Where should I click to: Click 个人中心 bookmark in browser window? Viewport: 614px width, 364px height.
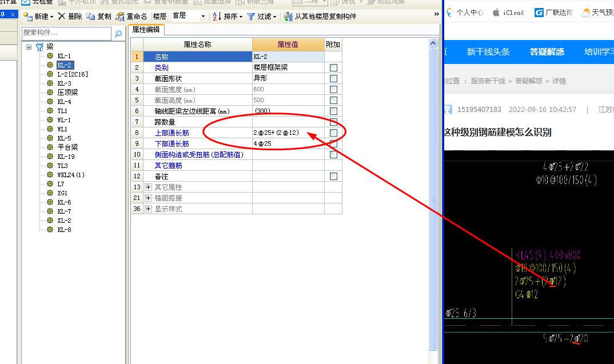(x=464, y=13)
